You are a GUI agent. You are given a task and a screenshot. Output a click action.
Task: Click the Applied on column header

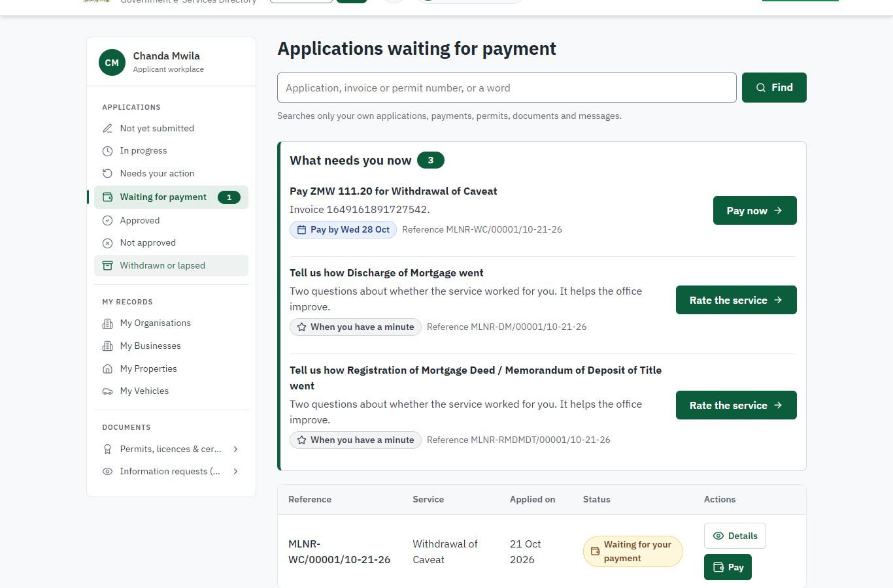point(532,500)
